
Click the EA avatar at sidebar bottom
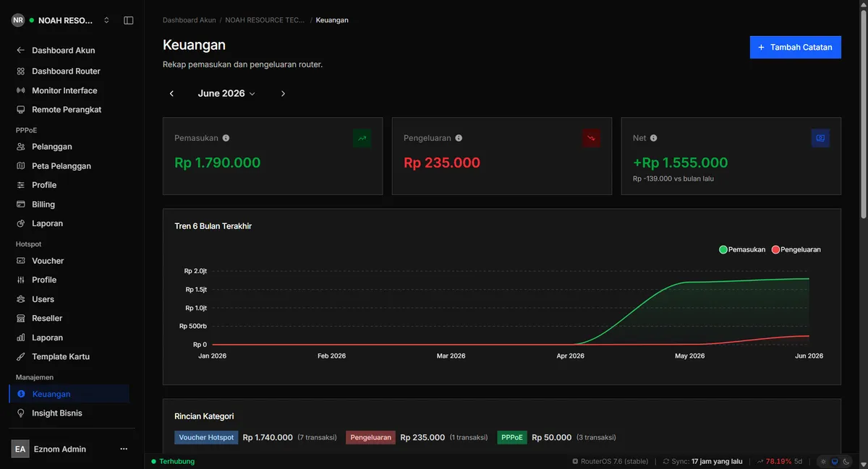[20, 449]
